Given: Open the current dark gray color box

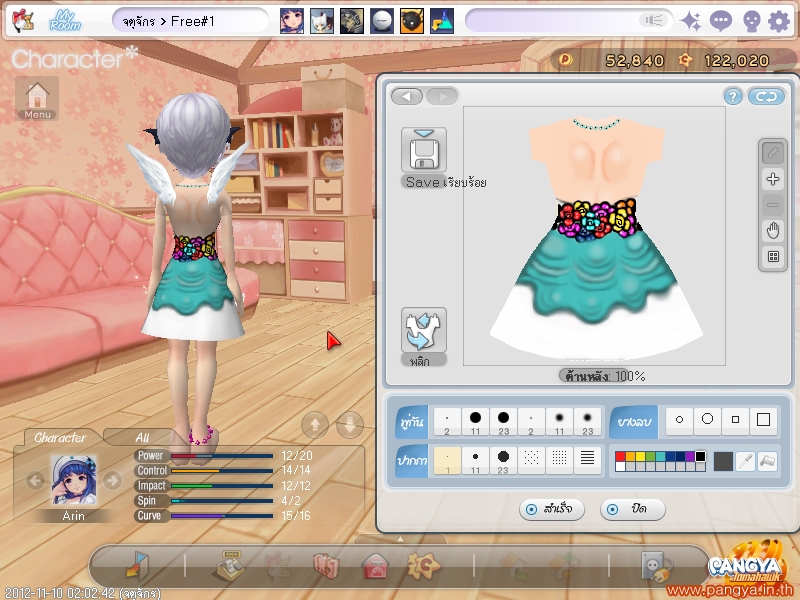Looking at the screenshot, I should pyautogui.click(x=722, y=461).
